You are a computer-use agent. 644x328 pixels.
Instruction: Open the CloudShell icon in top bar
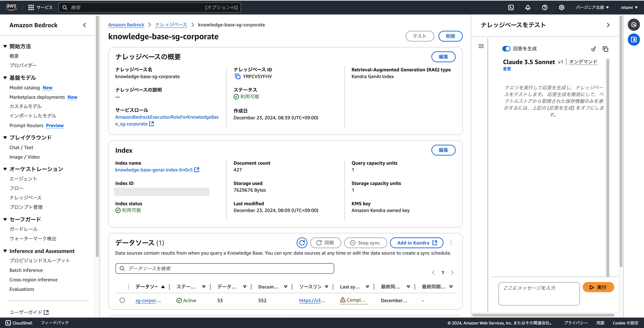tap(511, 7)
